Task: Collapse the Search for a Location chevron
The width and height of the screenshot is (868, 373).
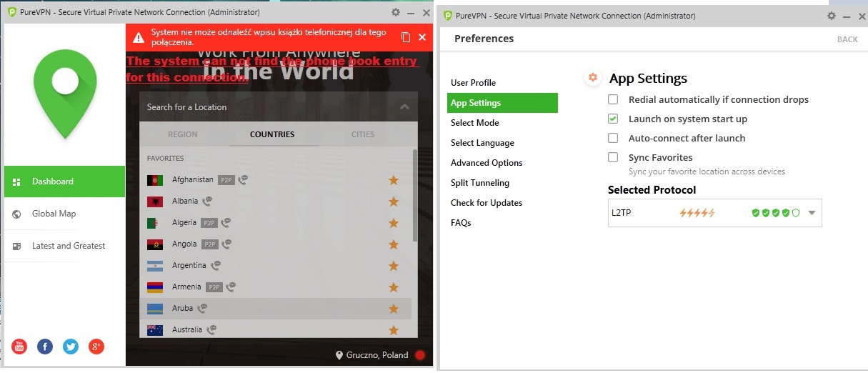Action: 404,107
